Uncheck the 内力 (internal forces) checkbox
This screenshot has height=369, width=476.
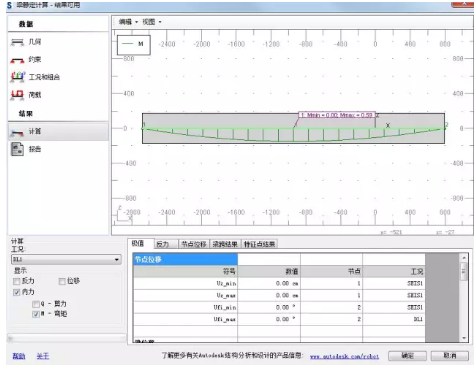click(x=16, y=292)
